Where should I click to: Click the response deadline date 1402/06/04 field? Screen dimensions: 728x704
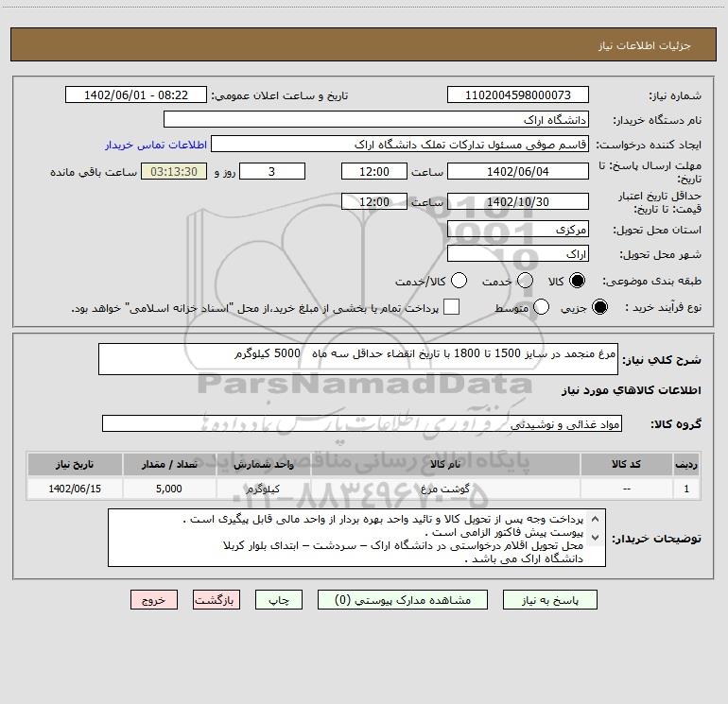(518, 171)
